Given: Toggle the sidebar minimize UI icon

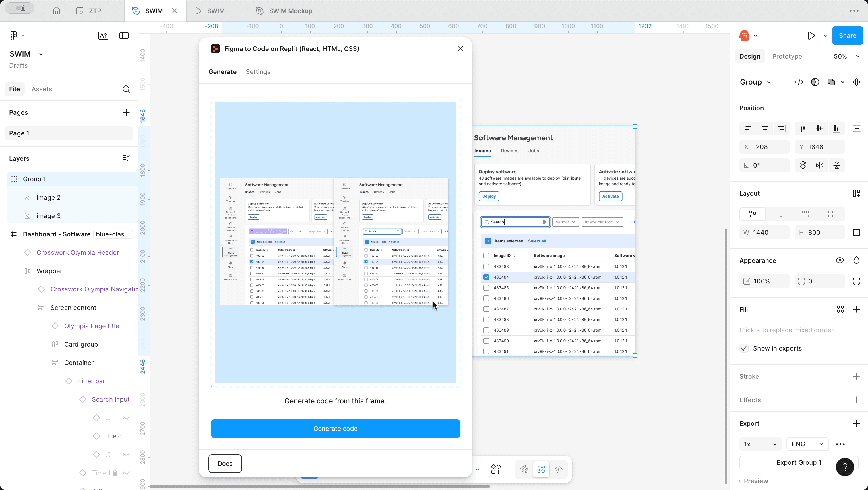Looking at the screenshot, I should tap(124, 36).
